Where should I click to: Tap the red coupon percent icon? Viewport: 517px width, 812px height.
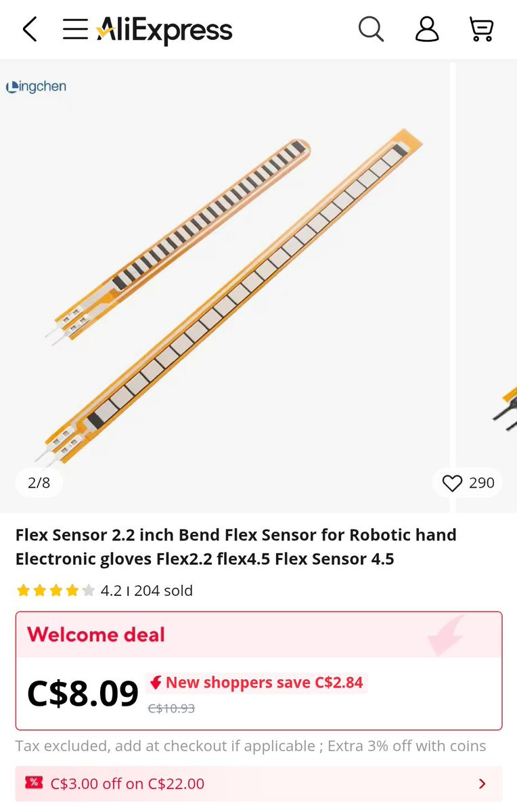(34, 783)
